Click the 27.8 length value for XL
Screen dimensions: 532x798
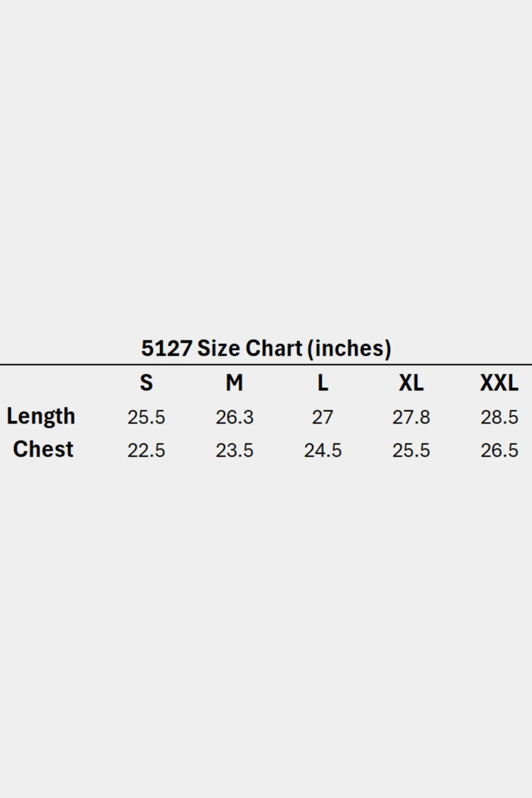click(411, 417)
